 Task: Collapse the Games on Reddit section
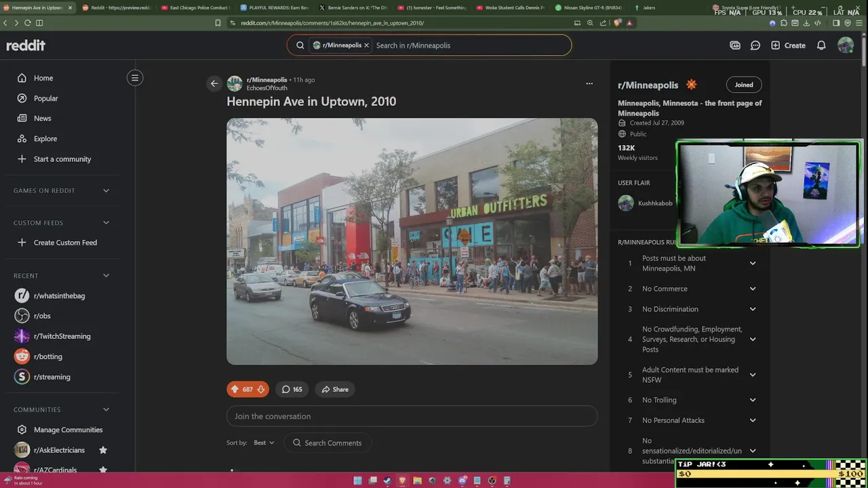[106, 190]
